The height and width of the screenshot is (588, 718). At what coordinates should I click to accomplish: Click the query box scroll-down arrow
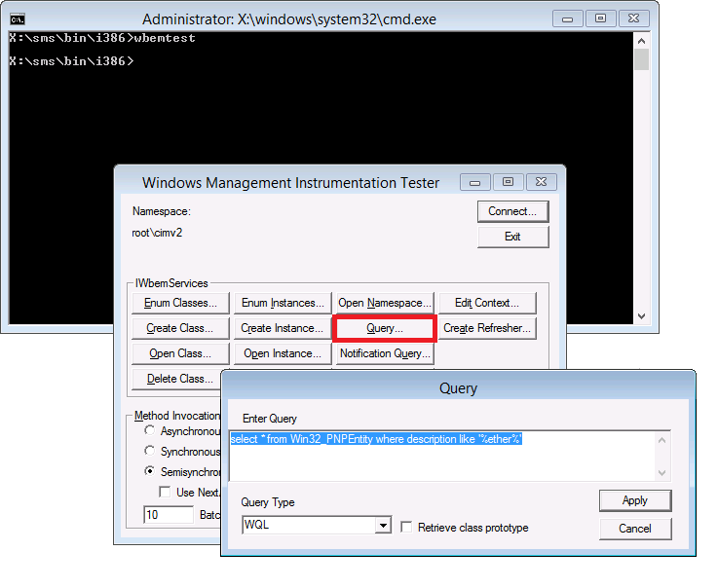tap(661, 473)
